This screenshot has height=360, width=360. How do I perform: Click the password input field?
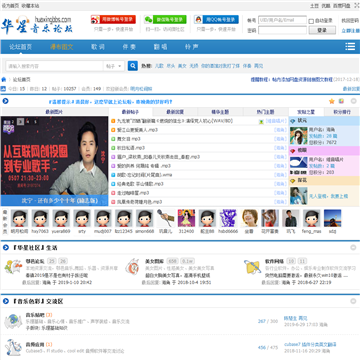(x=282, y=30)
